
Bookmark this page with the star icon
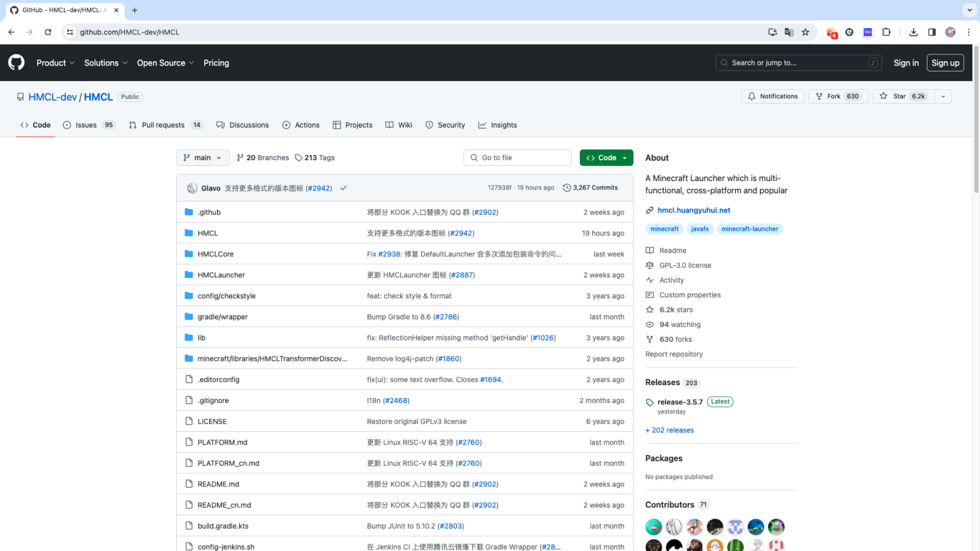(x=805, y=32)
